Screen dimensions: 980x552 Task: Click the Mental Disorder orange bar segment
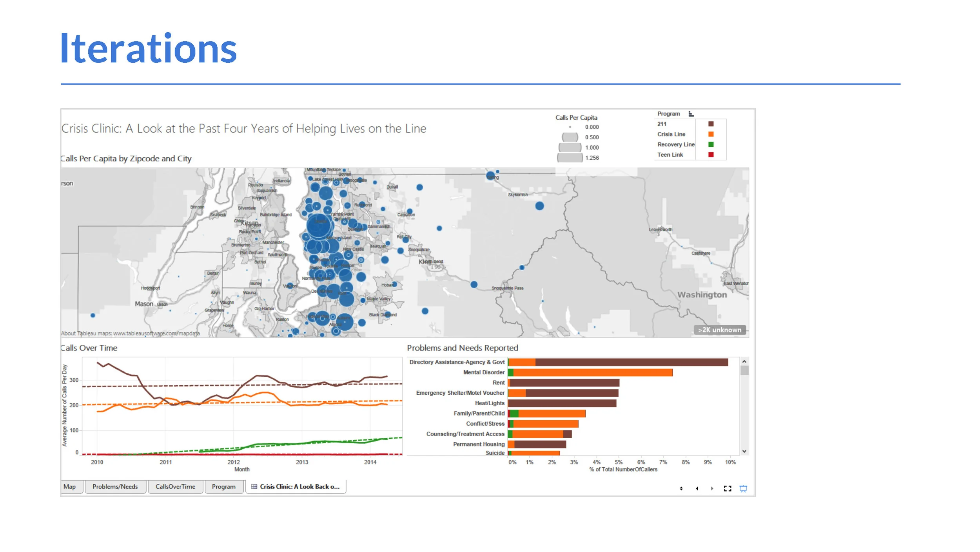592,372
